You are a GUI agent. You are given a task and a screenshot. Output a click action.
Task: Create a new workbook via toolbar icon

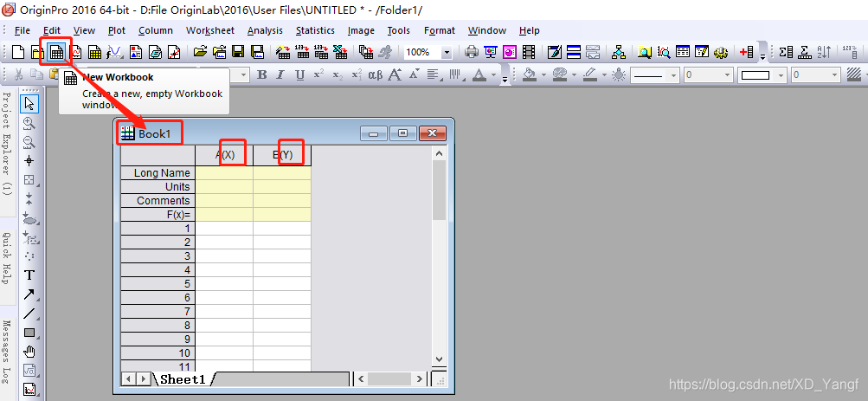[56, 53]
